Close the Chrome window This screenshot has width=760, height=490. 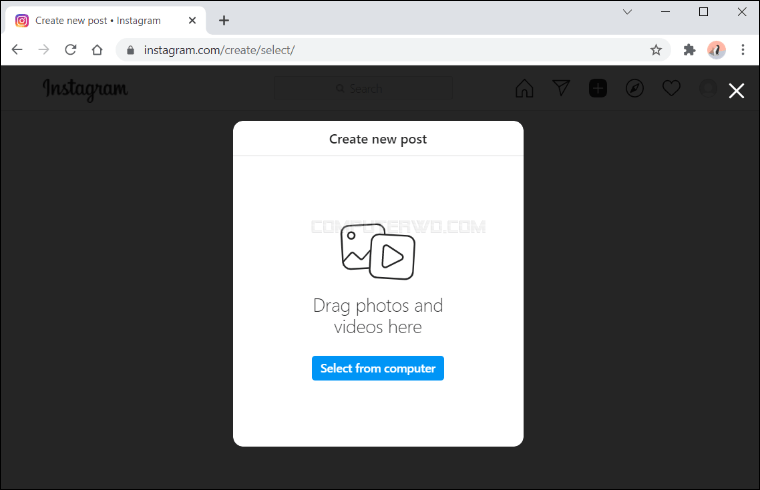[x=742, y=12]
